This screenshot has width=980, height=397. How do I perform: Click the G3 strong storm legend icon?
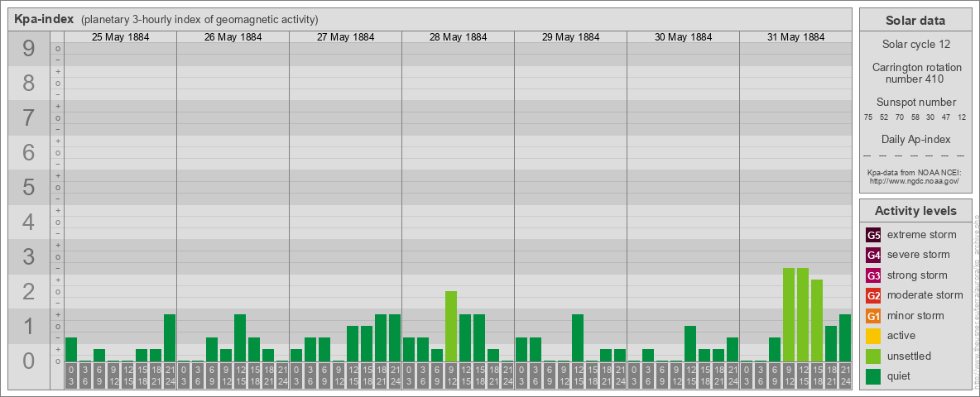pyautogui.click(x=873, y=275)
